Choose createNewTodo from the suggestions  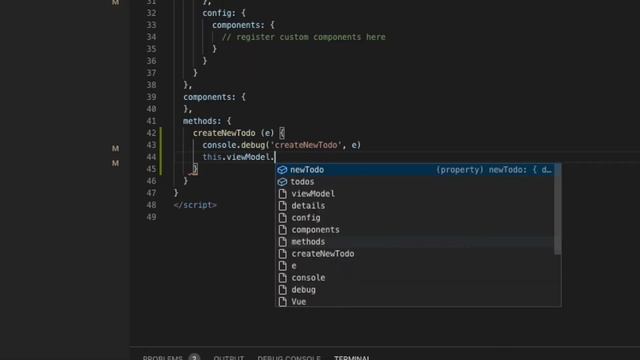click(x=416, y=254)
